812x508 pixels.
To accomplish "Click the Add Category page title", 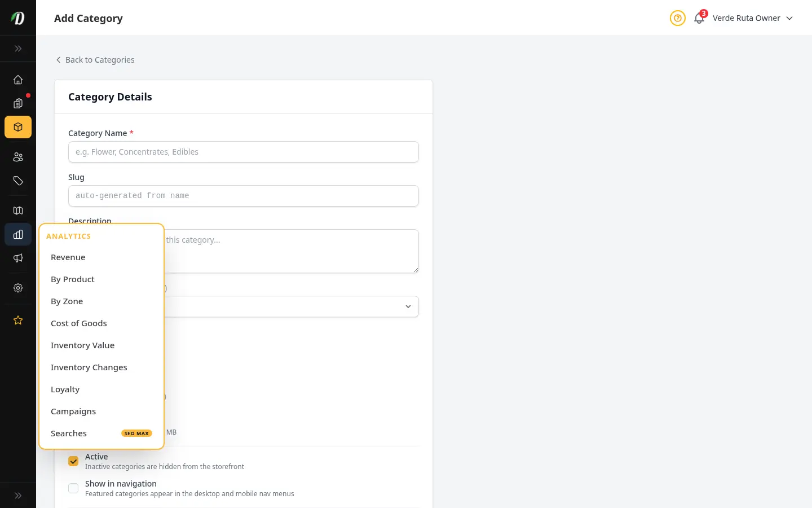I will tap(89, 18).
